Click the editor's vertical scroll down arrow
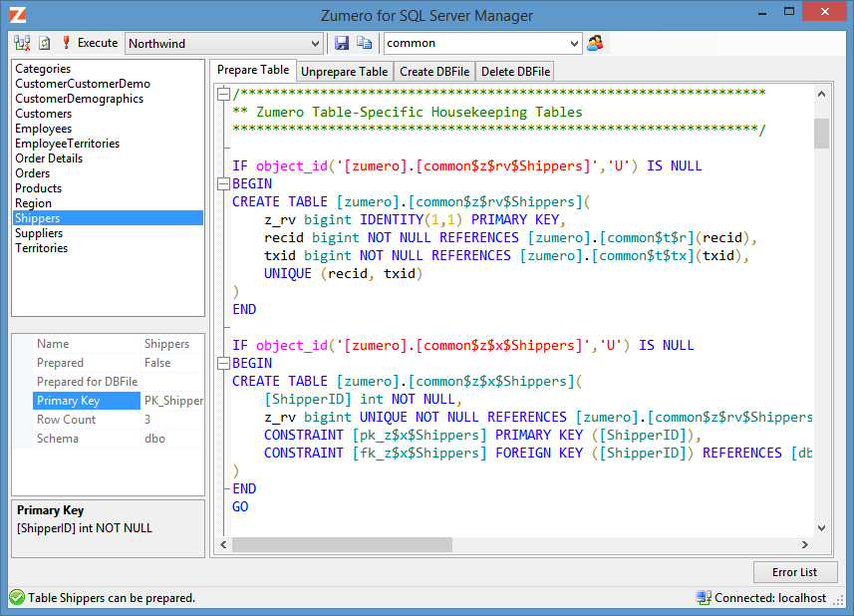 pyautogui.click(x=821, y=527)
